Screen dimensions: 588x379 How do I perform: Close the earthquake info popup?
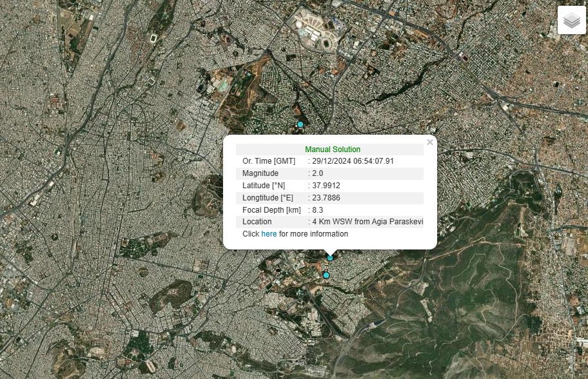[430, 142]
